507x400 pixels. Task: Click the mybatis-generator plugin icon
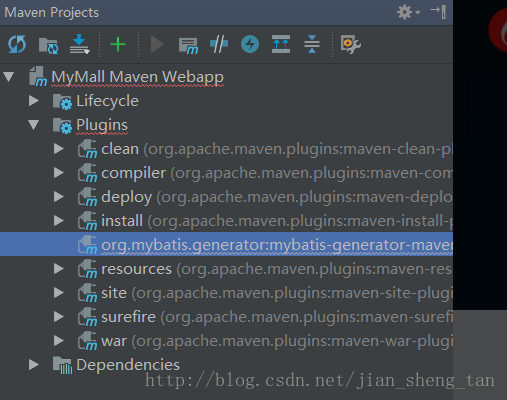tap(87, 245)
